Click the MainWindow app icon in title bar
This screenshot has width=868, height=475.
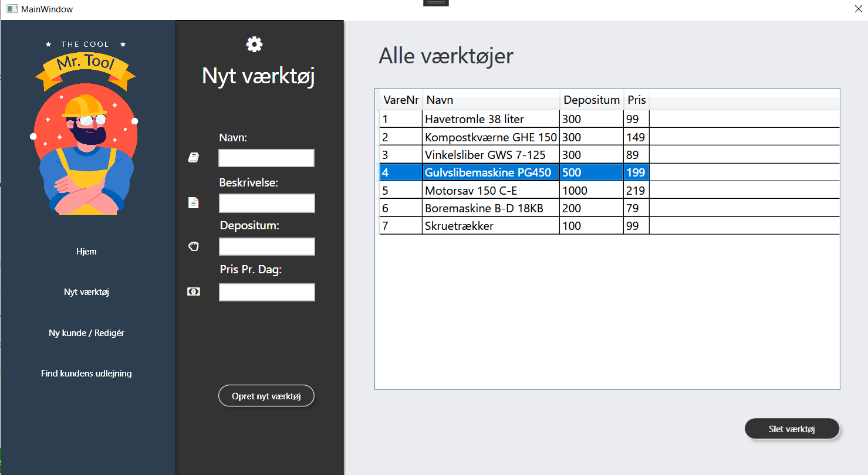pyautogui.click(x=12, y=9)
